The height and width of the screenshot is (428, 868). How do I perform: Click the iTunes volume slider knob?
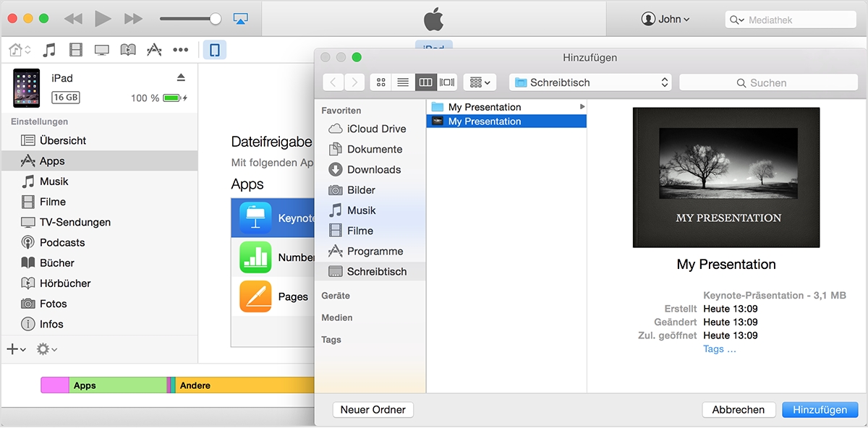(215, 19)
